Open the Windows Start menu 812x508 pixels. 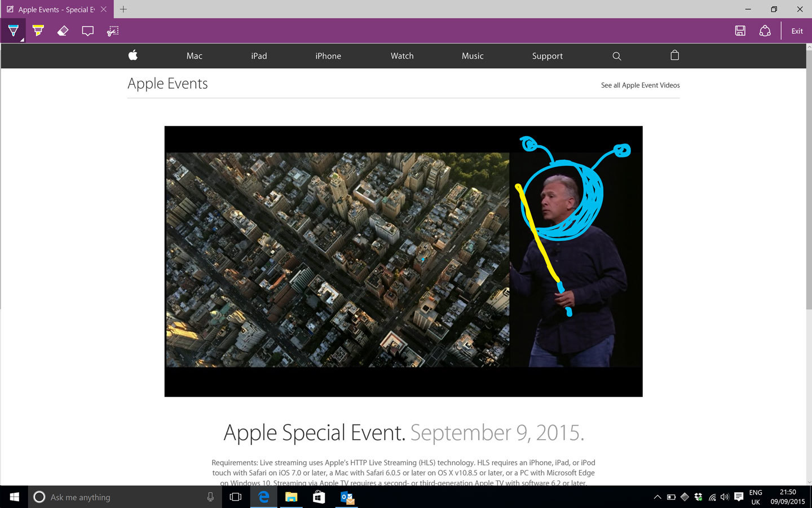pyautogui.click(x=14, y=497)
